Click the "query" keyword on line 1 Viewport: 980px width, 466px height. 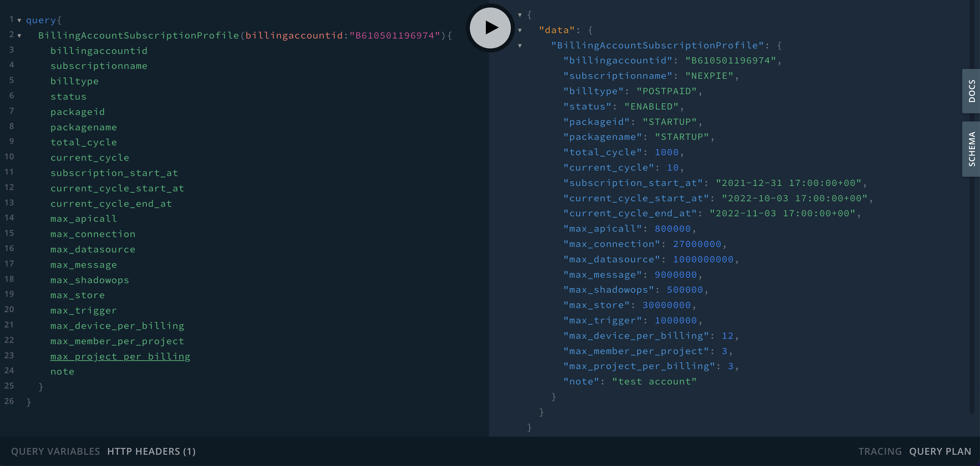click(41, 20)
